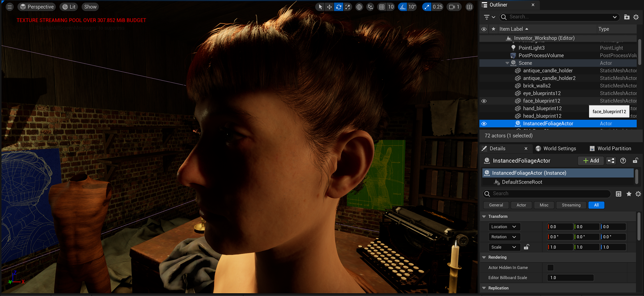Open the Rotation type dropdown
Viewport: 644px width, 296px height.
click(504, 237)
